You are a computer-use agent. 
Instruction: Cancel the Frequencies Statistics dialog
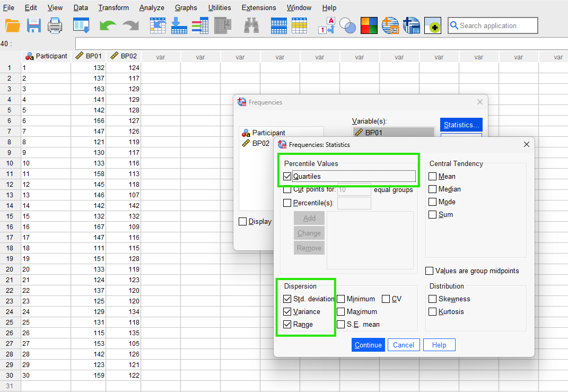(404, 345)
